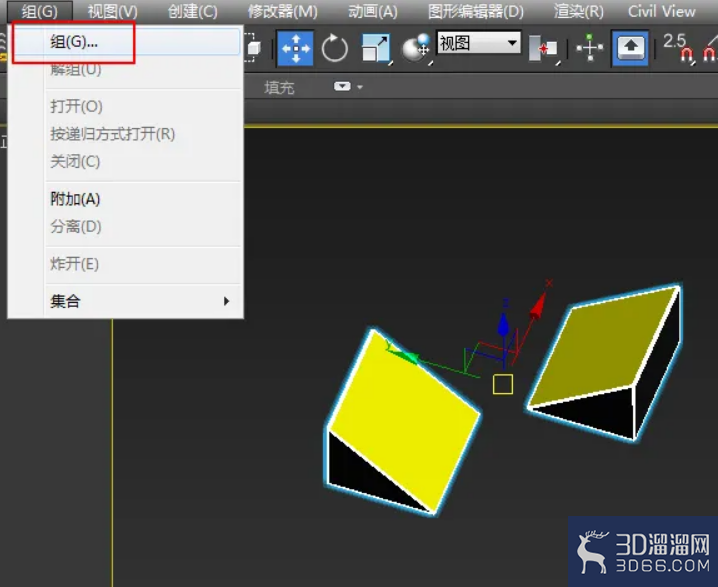Screen dimensions: 718x587
Task: Open the 视图(V) menu
Action: tap(113, 11)
